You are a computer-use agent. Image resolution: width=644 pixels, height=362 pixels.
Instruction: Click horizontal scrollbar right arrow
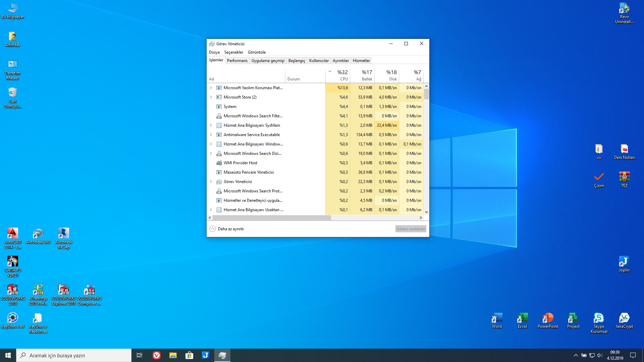coord(421,218)
